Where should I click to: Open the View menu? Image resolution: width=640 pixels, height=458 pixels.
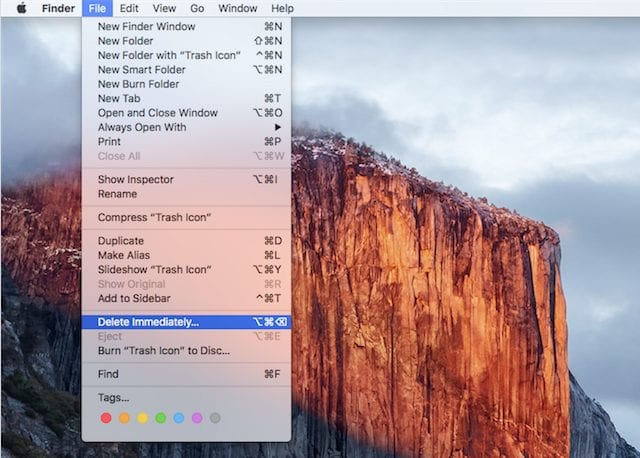click(164, 8)
